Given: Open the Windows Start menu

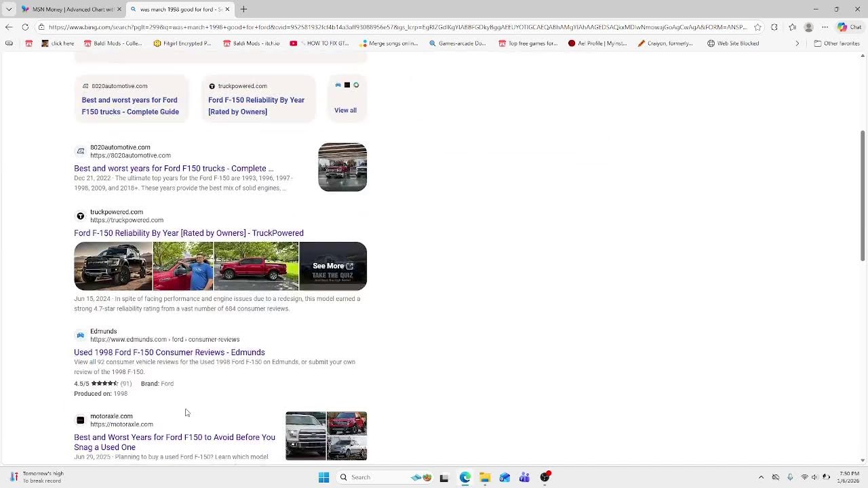Looking at the screenshot, I should 323,477.
